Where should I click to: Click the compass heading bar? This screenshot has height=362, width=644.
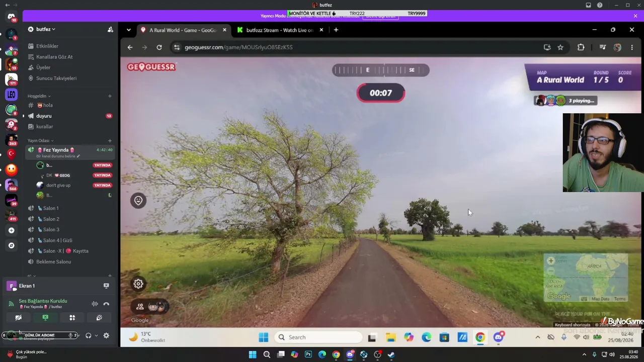coord(381,70)
